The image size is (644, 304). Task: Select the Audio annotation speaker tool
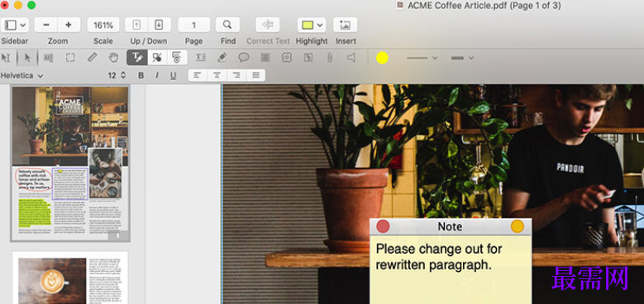[x=351, y=58]
